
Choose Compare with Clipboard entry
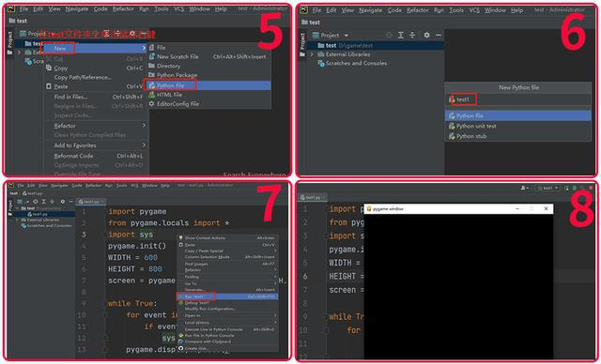click(x=227, y=341)
